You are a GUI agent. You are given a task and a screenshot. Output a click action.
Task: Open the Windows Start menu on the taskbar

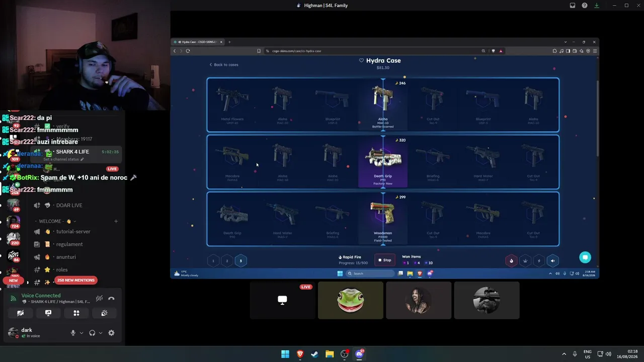(285, 354)
